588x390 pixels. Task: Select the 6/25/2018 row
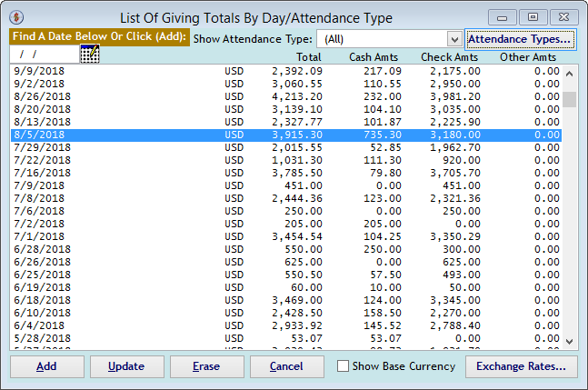[285, 275]
